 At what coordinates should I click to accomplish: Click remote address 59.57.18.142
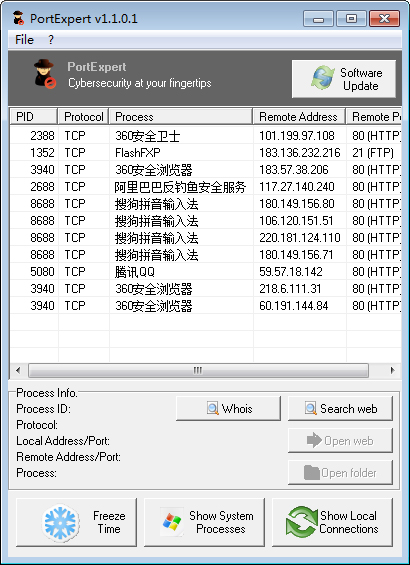point(291,272)
